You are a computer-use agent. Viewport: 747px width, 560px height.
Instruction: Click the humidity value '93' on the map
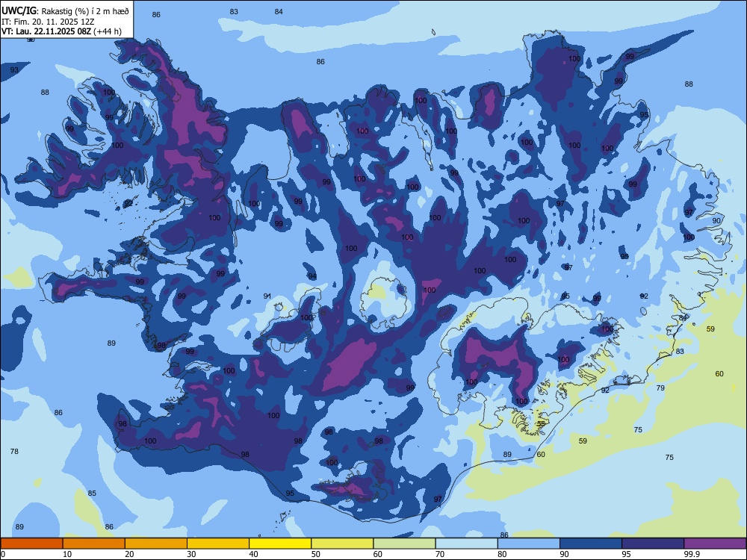click(14, 70)
